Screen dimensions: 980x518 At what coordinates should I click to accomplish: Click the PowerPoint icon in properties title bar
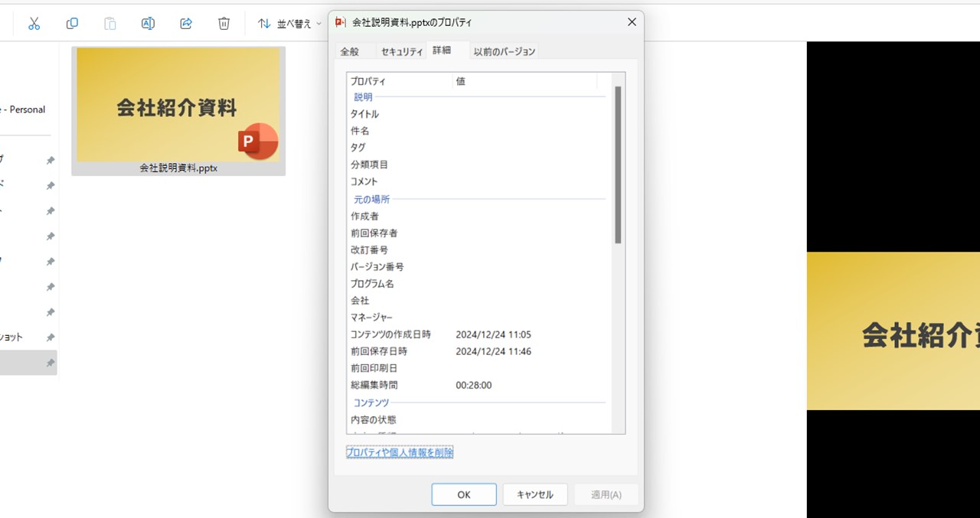point(341,22)
